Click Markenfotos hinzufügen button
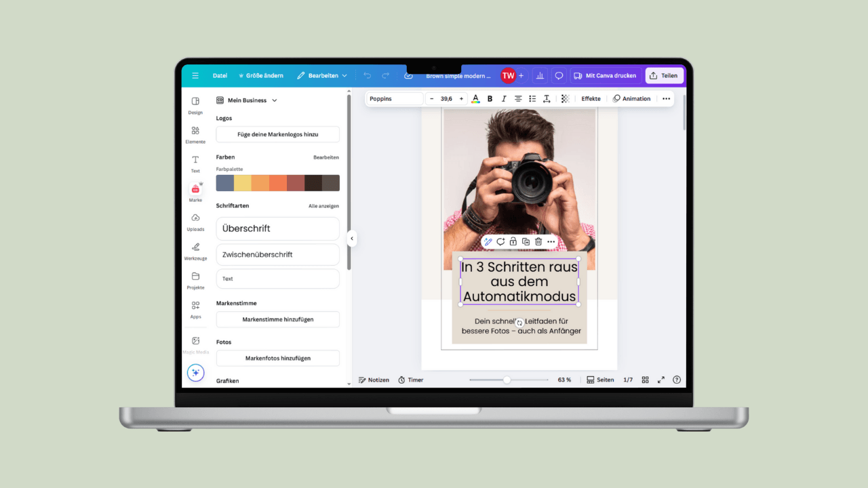This screenshot has width=868, height=488. [x=277, y=358]
